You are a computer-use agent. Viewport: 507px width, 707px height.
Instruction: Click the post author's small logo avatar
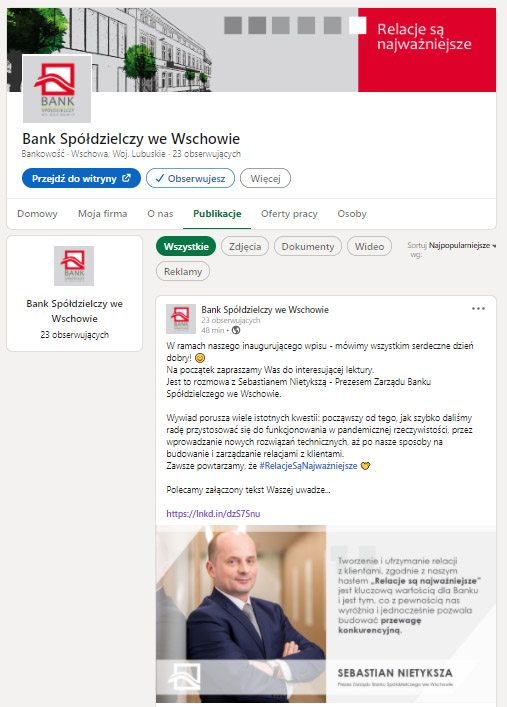coord(180,318)
